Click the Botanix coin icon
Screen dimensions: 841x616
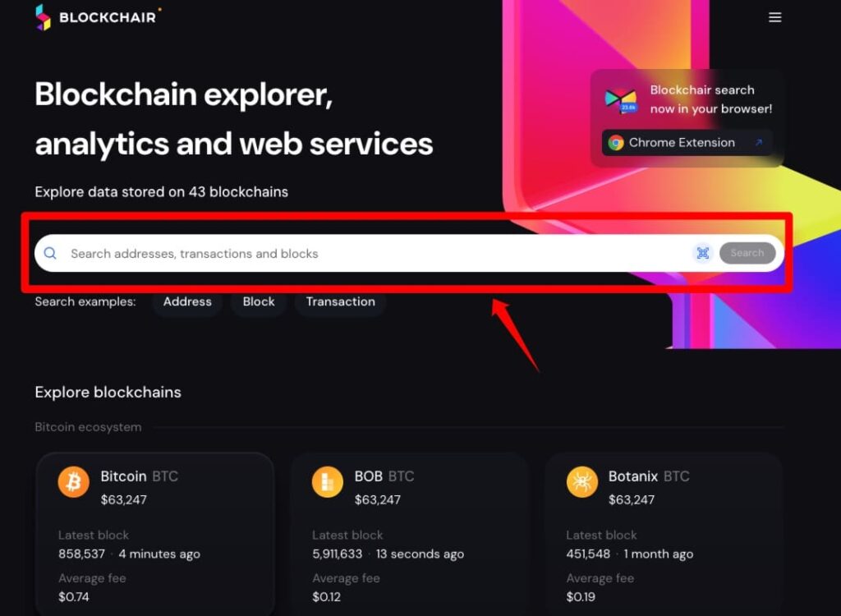coord(581,481)
